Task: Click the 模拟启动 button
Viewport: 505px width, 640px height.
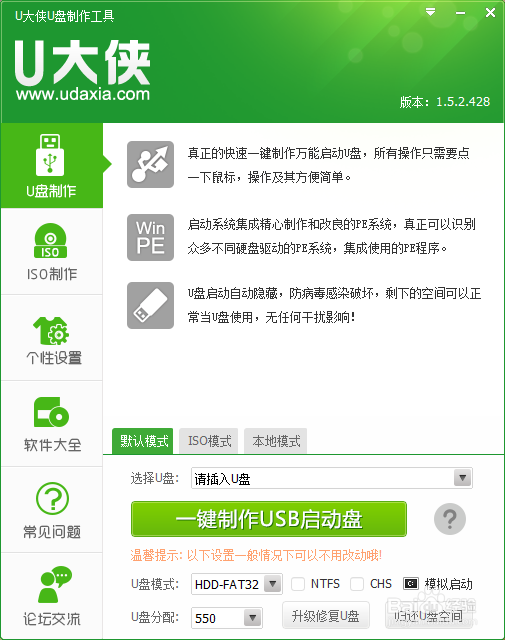Action: point(438,584)
